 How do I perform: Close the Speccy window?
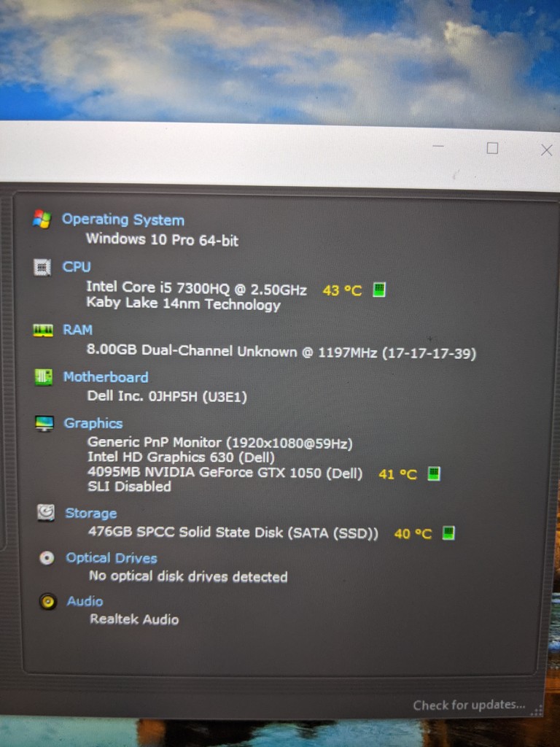click(x=547, y=150)
